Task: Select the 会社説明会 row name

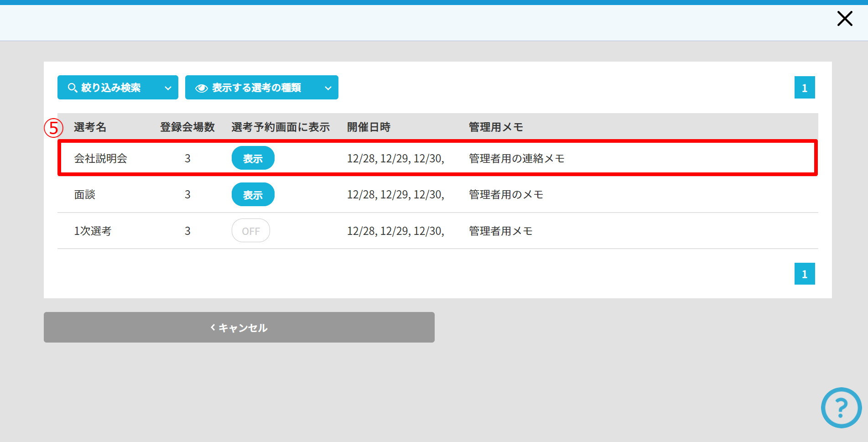Action: [x=100, y=158]
